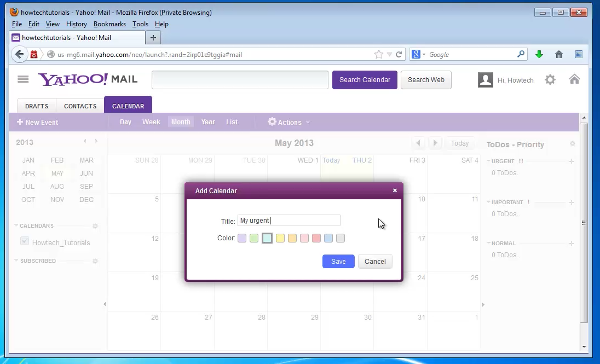Go to next month with right arrow
600x364 pixels.
[435, 143]
